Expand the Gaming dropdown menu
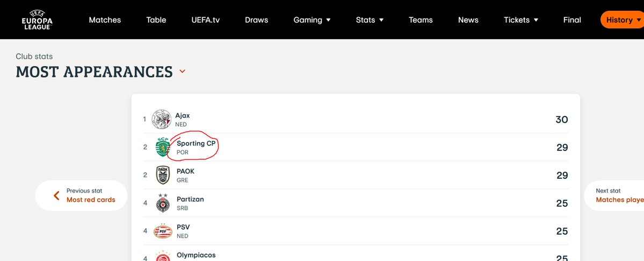The height and width of the screenshot is (261, 644). pos(312,20)
